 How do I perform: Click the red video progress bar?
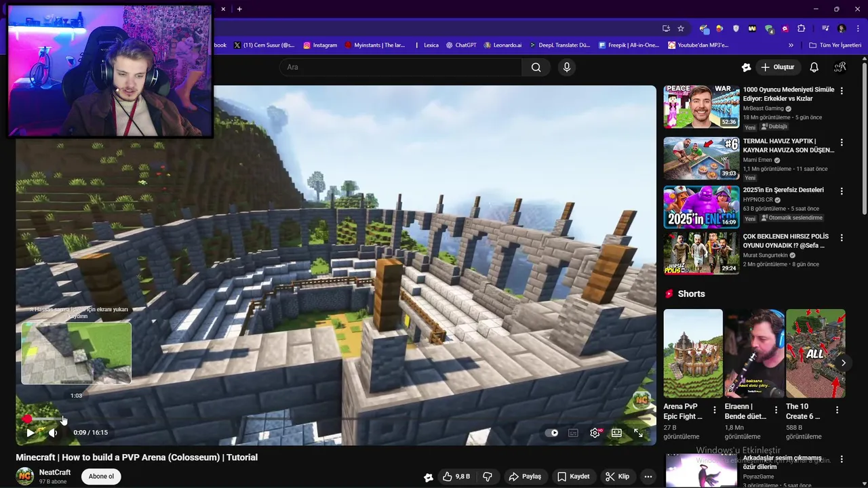pos(336,420)
